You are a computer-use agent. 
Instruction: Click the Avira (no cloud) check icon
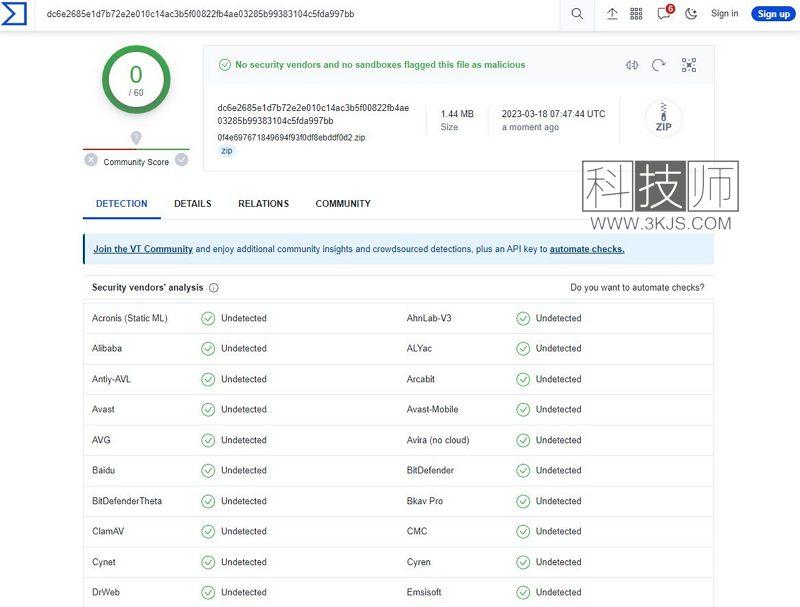click(x=523, y=440)
